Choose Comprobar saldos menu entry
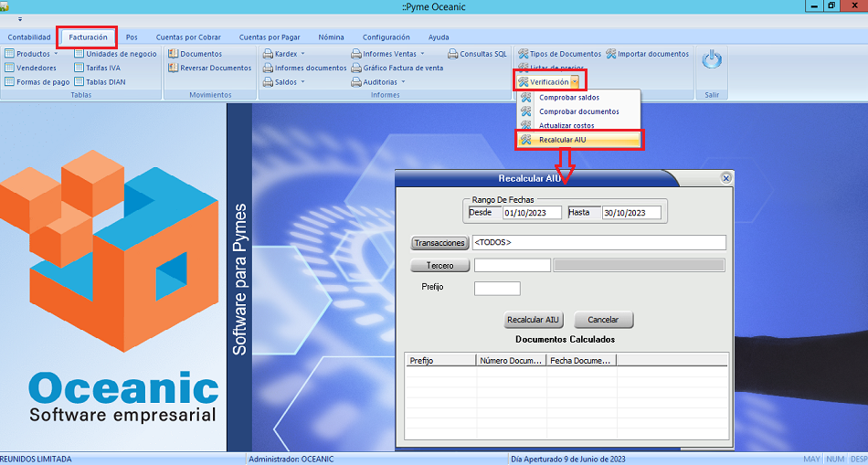Image resolution: width=868 pixels, height=465 pixels. click(578, 98)
